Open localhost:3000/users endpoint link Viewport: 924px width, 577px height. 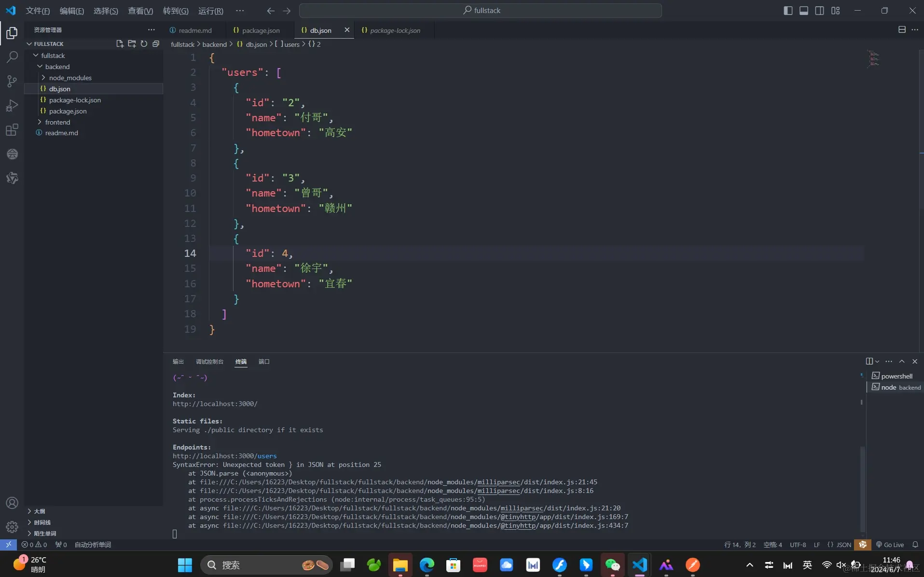(224, 456)
